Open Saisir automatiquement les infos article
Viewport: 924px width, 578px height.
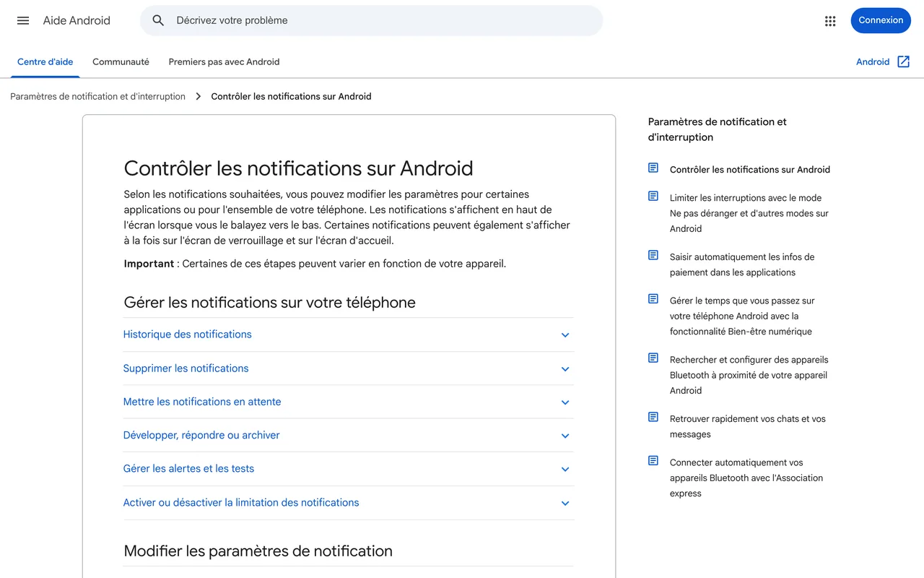click(742, 264)
